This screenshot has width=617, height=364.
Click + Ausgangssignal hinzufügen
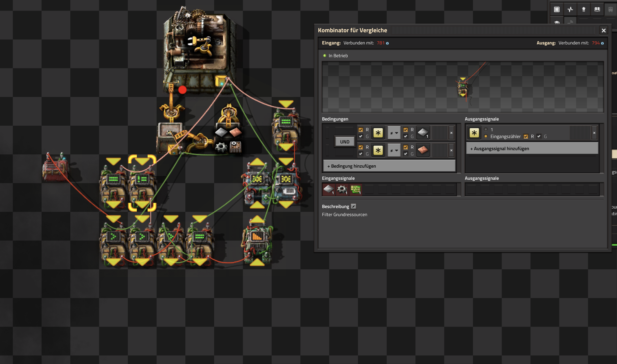pyautogui.click(x=532, y=149)
